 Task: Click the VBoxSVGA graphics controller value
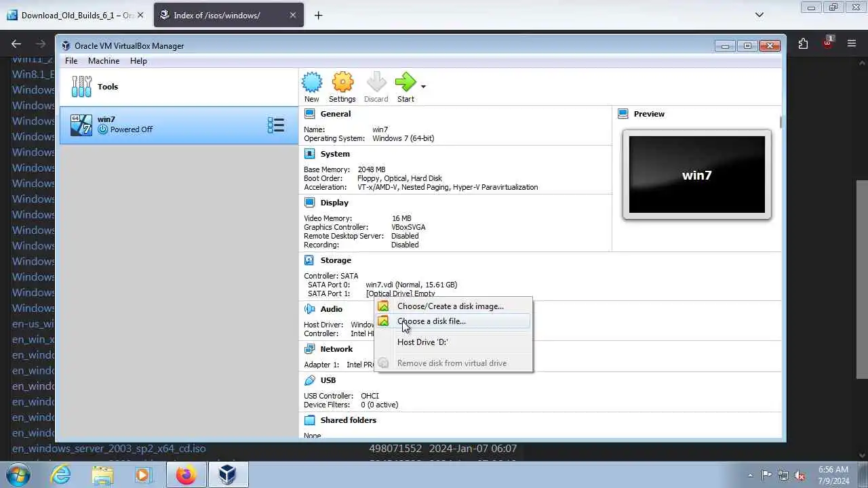click(x=408, y=227)
